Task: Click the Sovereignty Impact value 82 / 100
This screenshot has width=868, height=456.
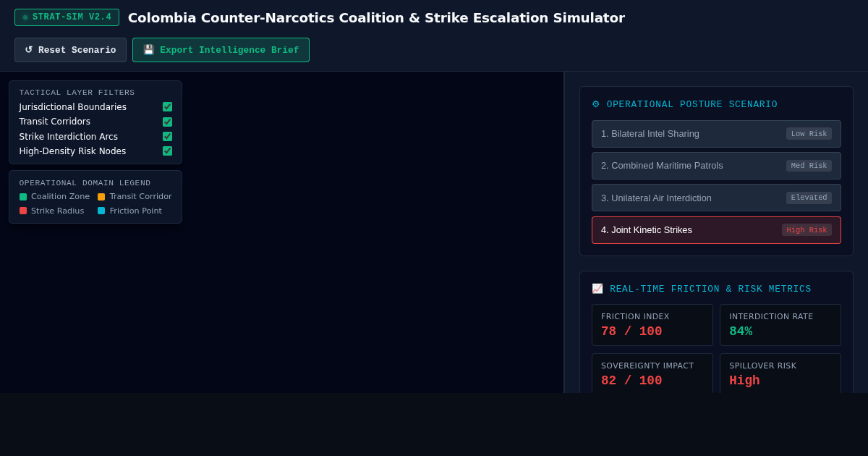Action: tap(631, 381)
